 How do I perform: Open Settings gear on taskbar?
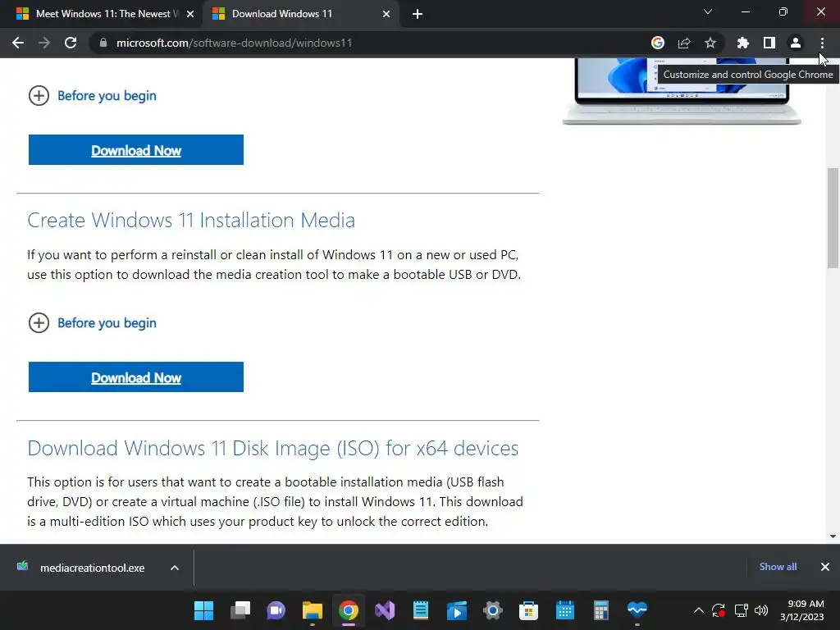[x=493, y=610]
